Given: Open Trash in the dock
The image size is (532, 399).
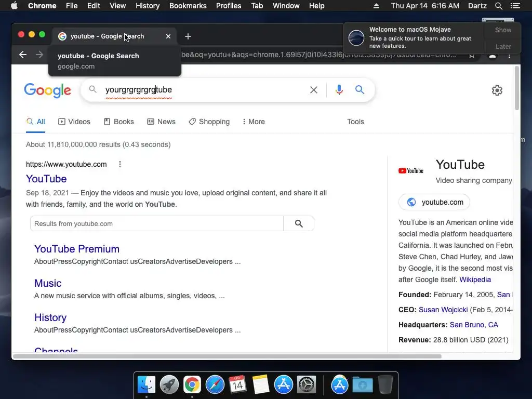Looking at the screenshot, I should point(385,384).
